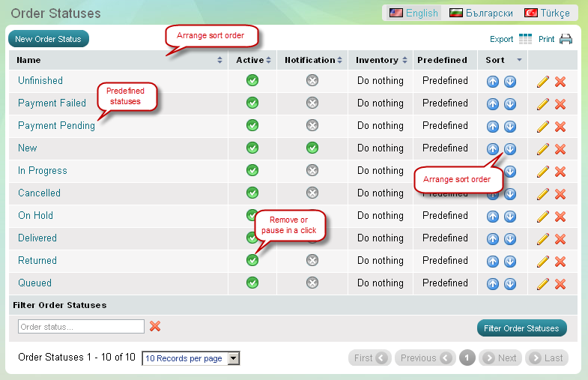Click the Order status filter text field
Screen dimensions: 588x380
click(x=81, y=327)
